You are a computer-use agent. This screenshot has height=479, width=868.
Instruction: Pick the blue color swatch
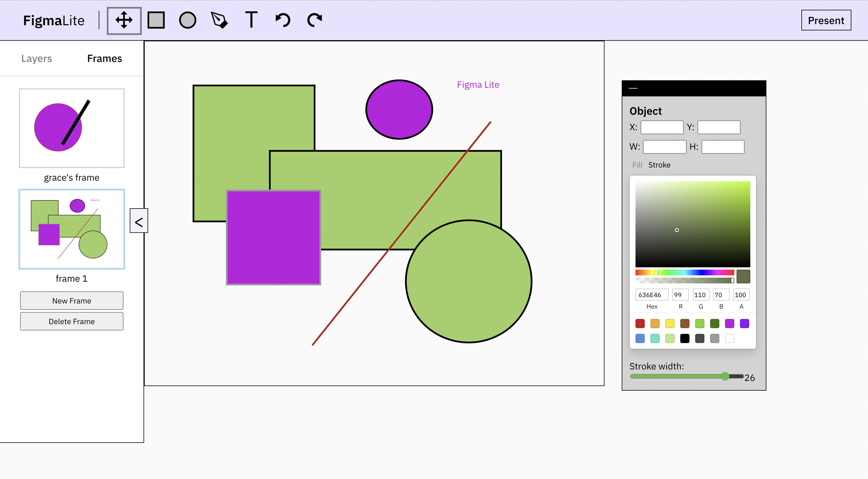(640, 338)
